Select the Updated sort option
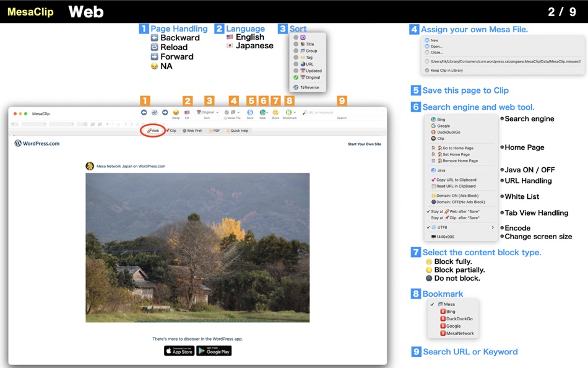The height and width of the screenshot is (368, 588). (308, 71)
